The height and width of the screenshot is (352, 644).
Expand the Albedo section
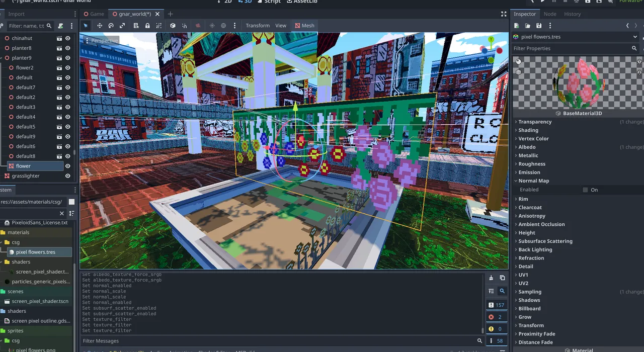(x=527, y=147)
